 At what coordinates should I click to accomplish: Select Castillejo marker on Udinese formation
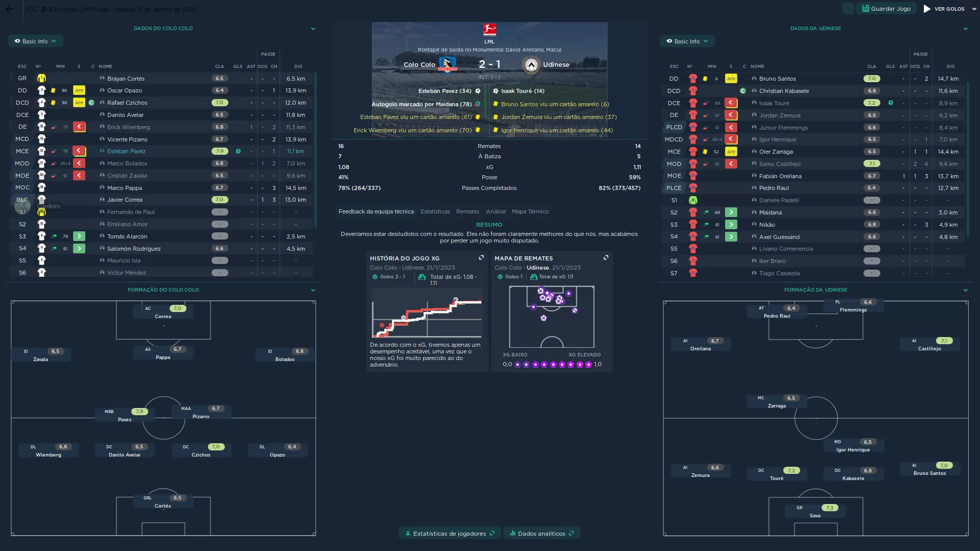[x=929, y=345]
